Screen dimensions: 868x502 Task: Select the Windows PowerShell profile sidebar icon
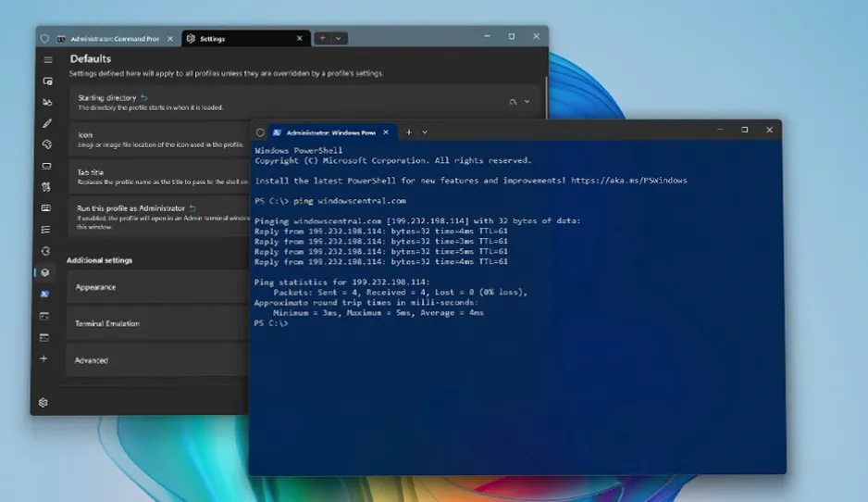tap(44, 295)
